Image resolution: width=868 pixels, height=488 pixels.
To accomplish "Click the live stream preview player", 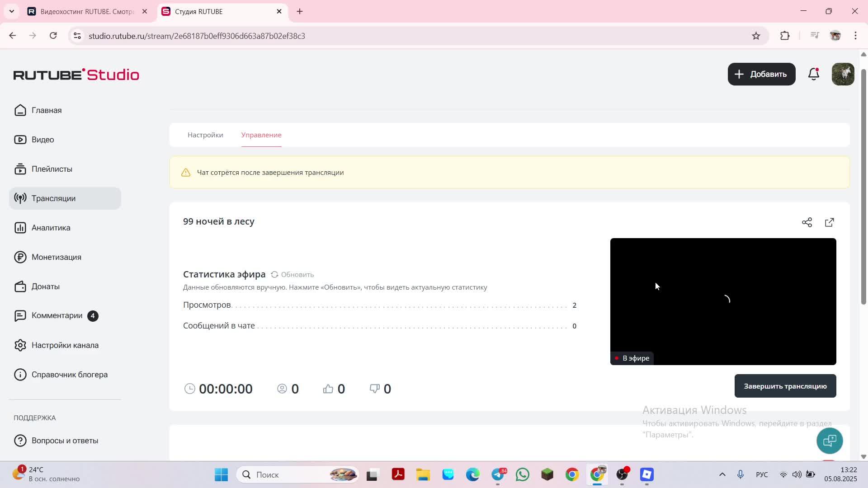I will coord(723,301).
